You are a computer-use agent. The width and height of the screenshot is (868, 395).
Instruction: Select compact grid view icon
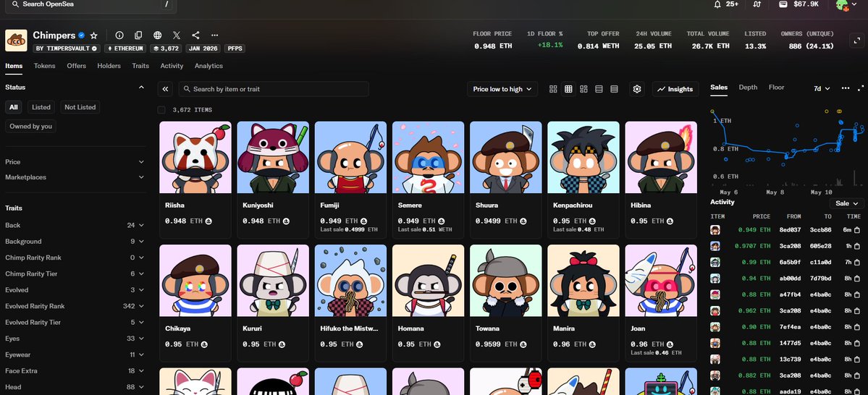pyautogui.click(x=568, y=89)
